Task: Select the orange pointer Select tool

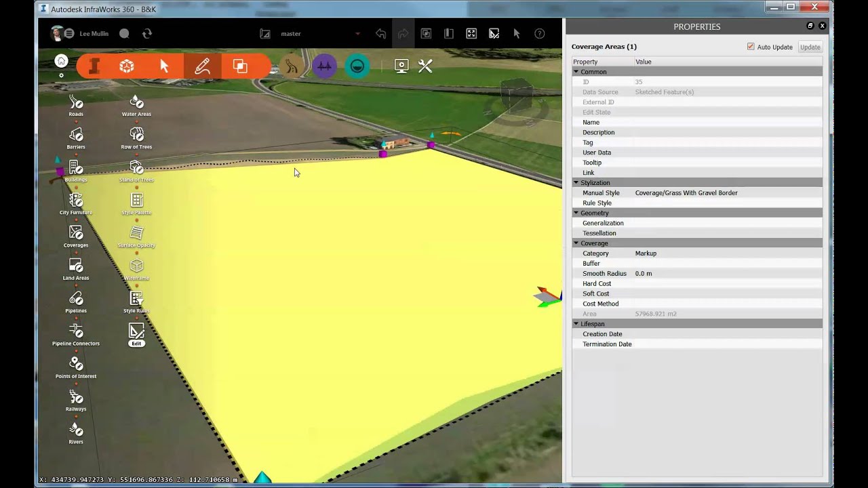Action: point(164,66)
